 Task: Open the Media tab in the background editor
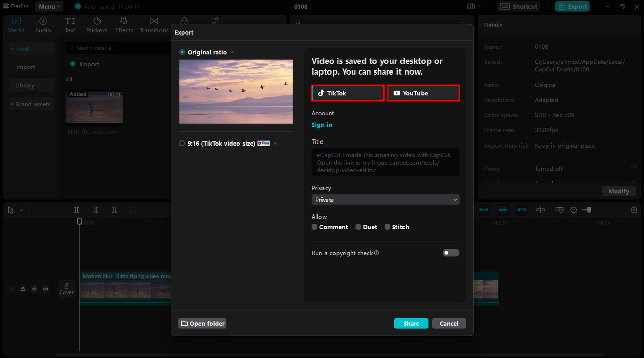pos(16,25)
